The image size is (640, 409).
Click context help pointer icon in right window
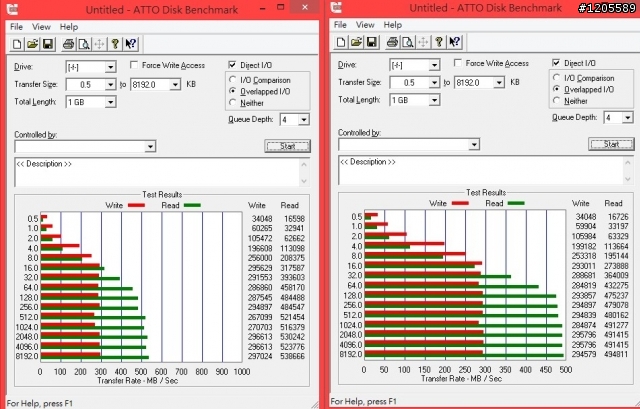pos(454,42)
